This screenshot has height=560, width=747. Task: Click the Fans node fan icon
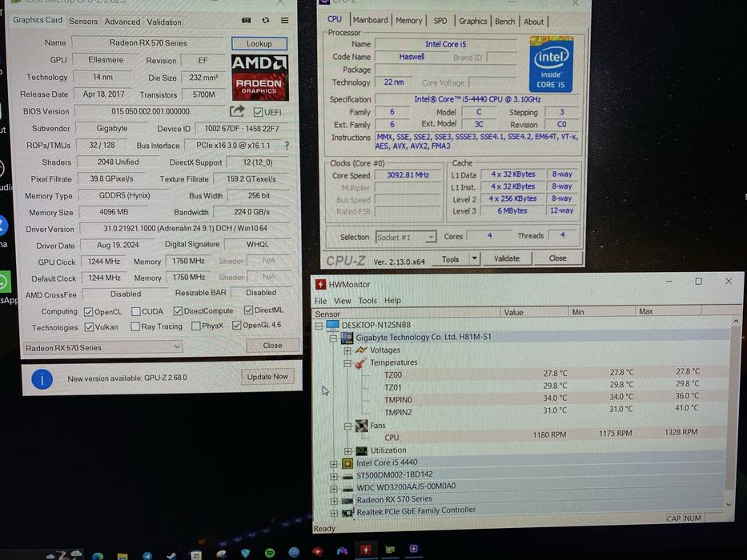(x=362, y=425)
